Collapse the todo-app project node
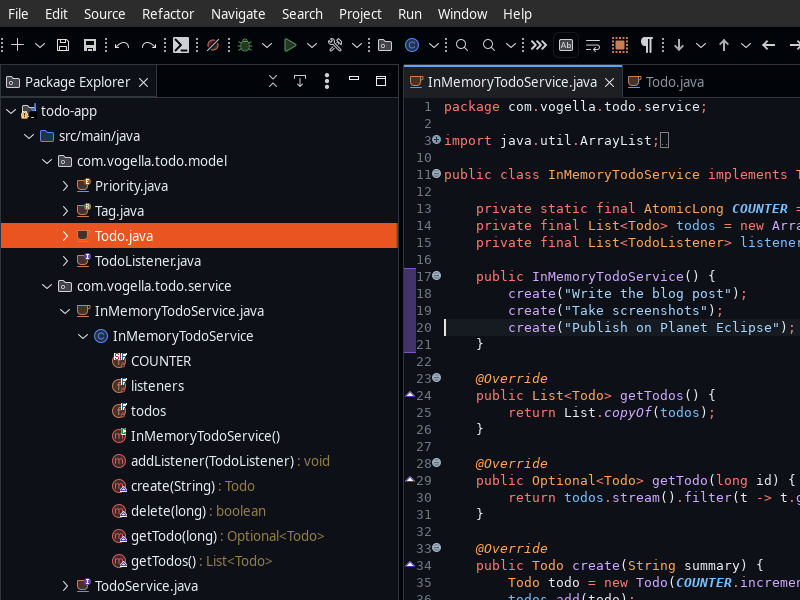Viewport: 800px width, 600px height. (x=11, y=111)
